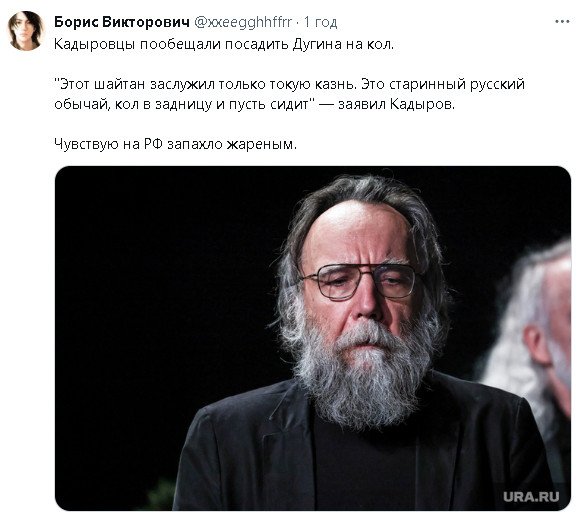Image resolution: width=582 pixels, height=519 pixels.
Task: Click the words "заявил Кадыров" after the dash
Action: [x=396, y=104]
